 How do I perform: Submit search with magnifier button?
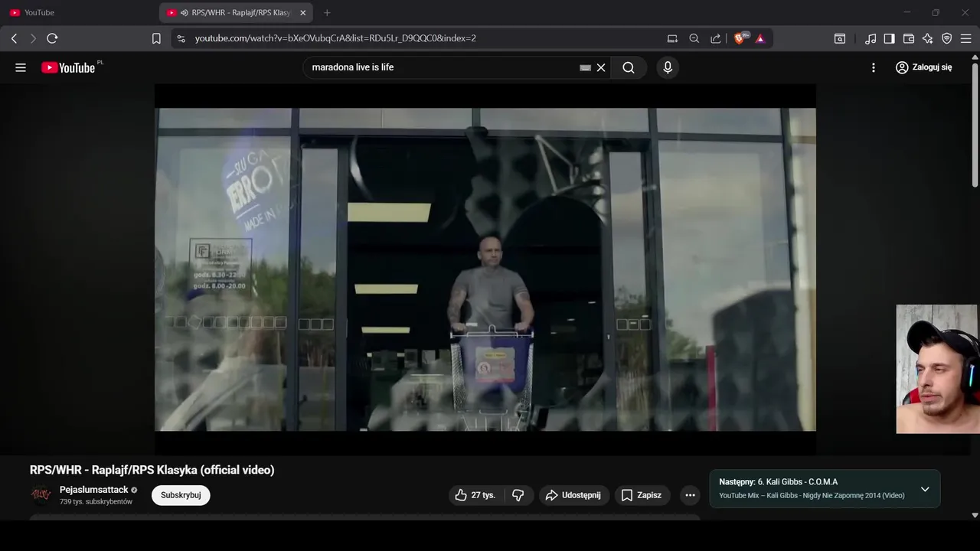pyautogui.click(x=629, y=67)
